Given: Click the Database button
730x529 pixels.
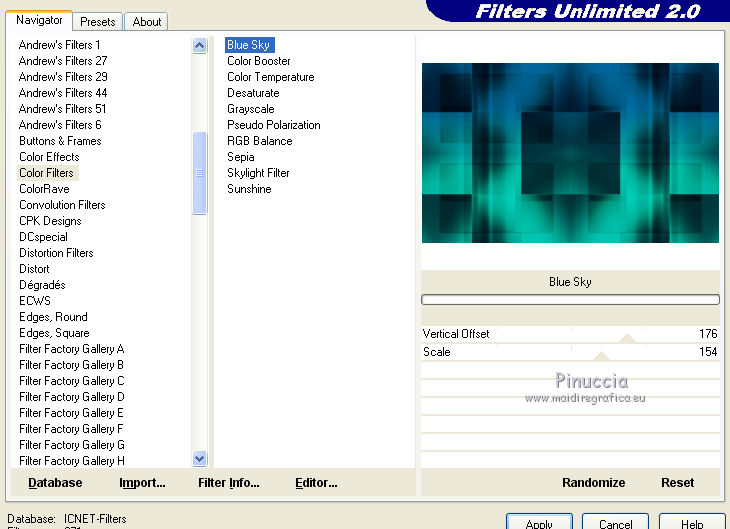Looking at the screenshot, I should [x=55, y=483].
